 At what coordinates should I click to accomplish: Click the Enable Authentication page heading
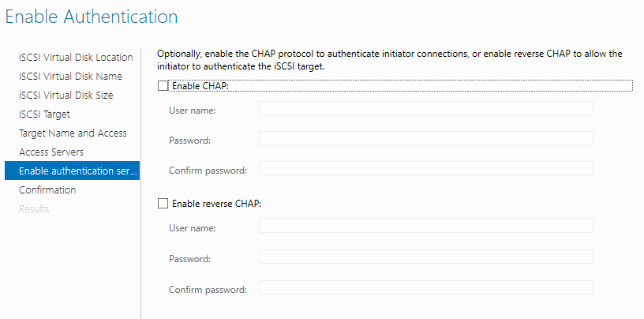click(x=92, y=17)
